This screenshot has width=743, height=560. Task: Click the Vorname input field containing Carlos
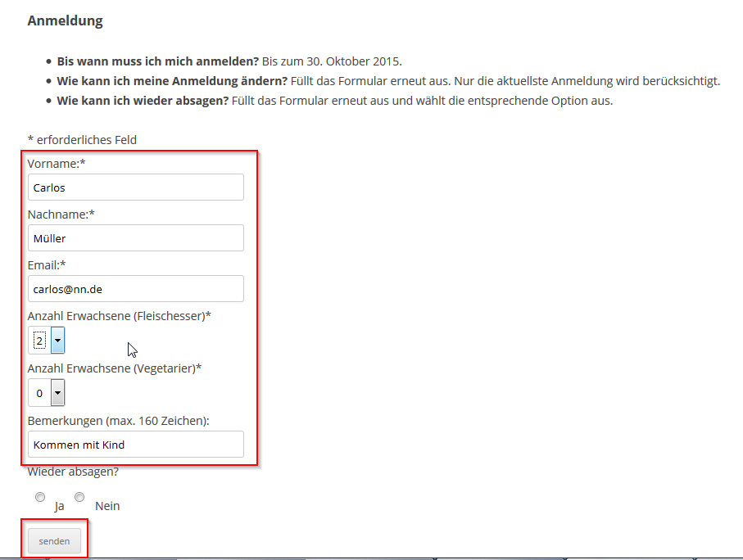(x=135, y=187)
